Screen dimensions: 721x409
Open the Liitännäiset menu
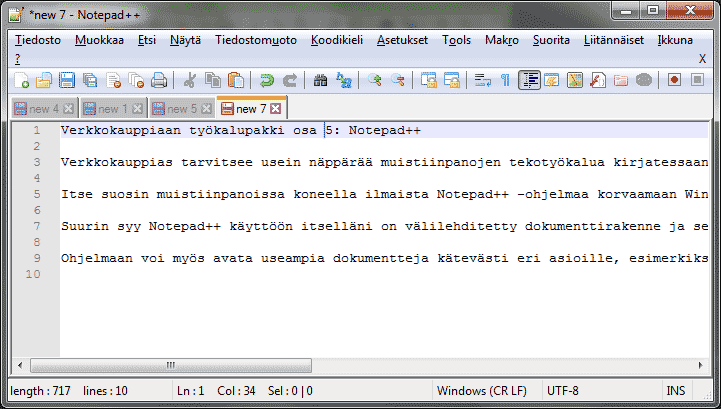point(614,40)
